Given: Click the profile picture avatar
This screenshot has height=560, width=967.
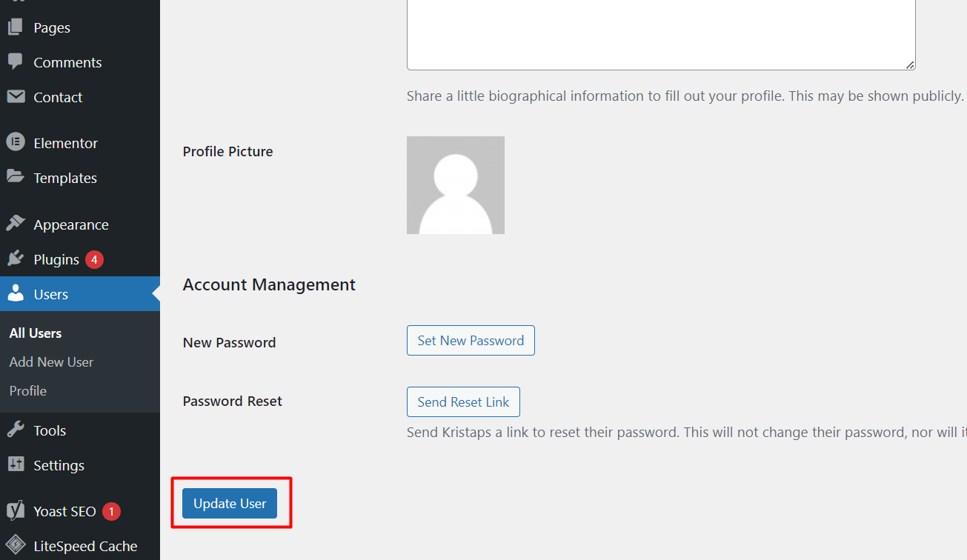Looking at the screenshot, I should (456, 185).
